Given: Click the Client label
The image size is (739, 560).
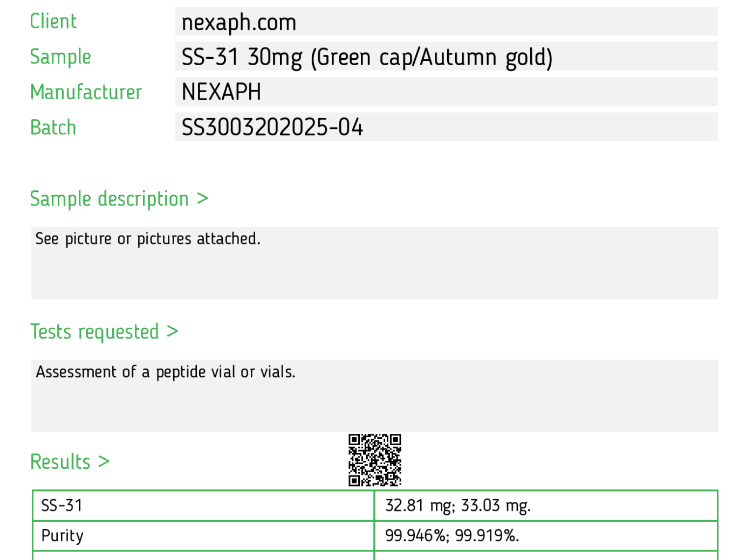Looking at the screenshot, I should (x=53, y=22).
